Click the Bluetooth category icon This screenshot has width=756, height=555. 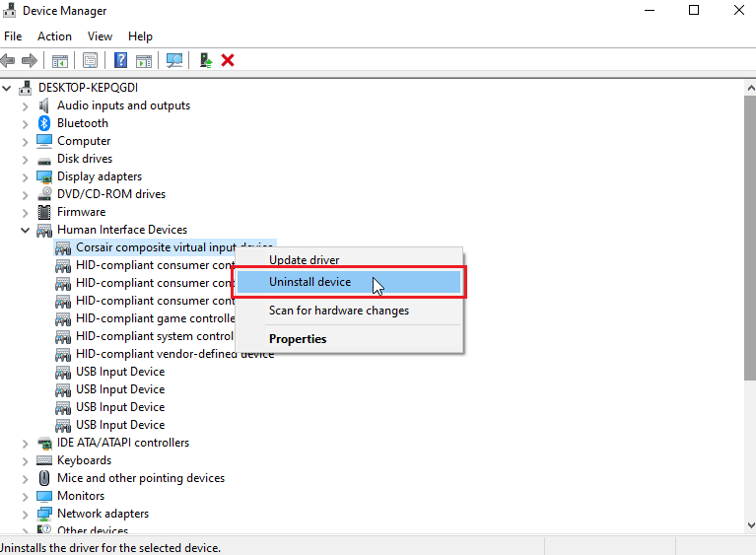44,123
